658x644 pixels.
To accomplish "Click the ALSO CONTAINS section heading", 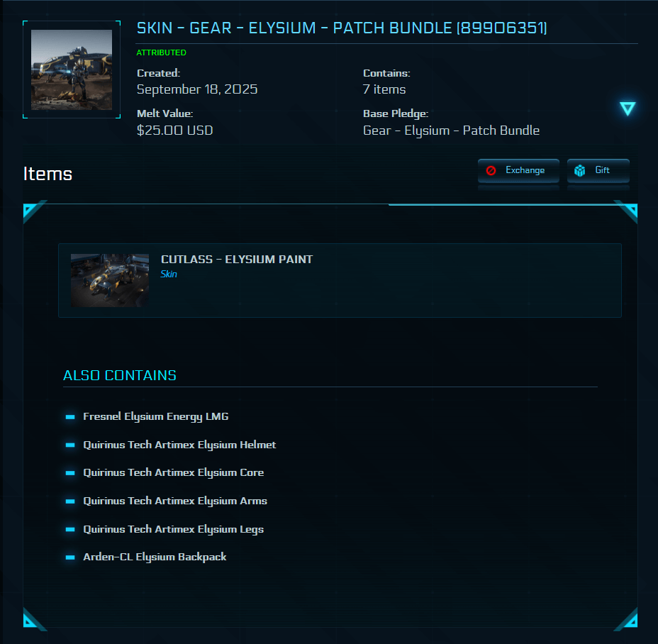I will pos(120,375).
